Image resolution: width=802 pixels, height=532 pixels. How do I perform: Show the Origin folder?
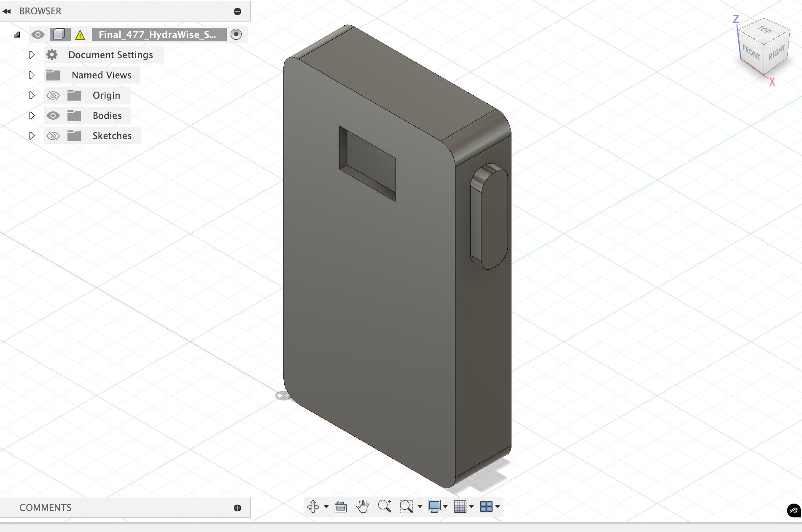pos(53,95)
